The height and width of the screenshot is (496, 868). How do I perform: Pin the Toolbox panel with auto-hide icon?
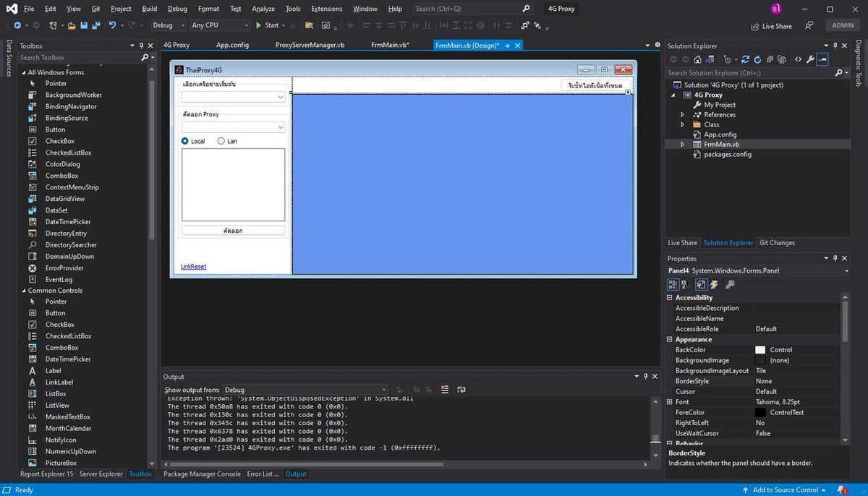[x=141, y=46]
